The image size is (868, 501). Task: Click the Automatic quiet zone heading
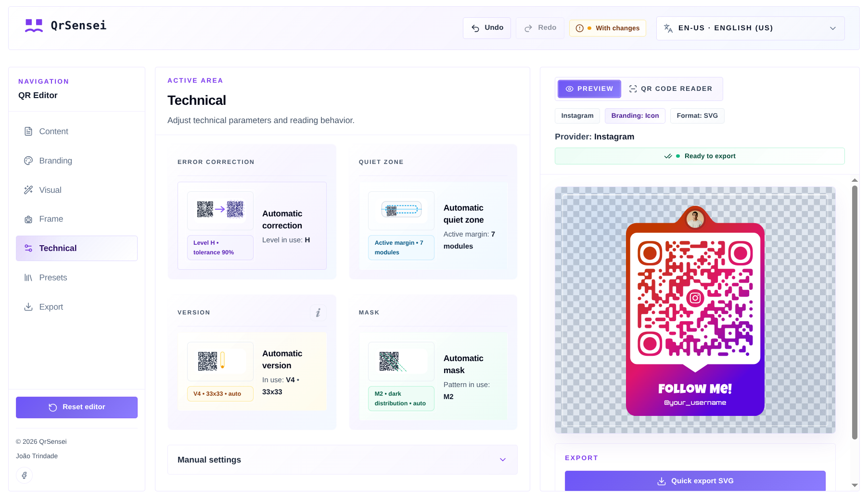(x=463, y=214)
